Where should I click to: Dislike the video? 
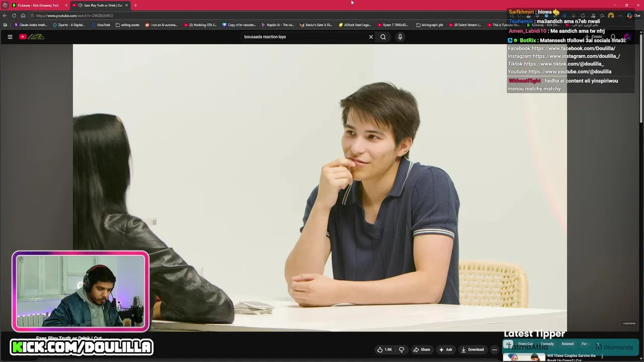[401, 349]
